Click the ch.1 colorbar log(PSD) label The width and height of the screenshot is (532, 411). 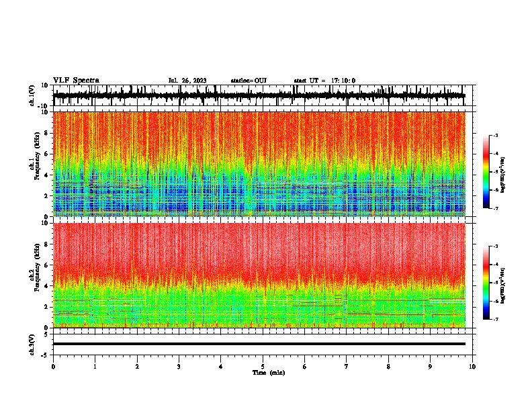click(x=502, y=175)
